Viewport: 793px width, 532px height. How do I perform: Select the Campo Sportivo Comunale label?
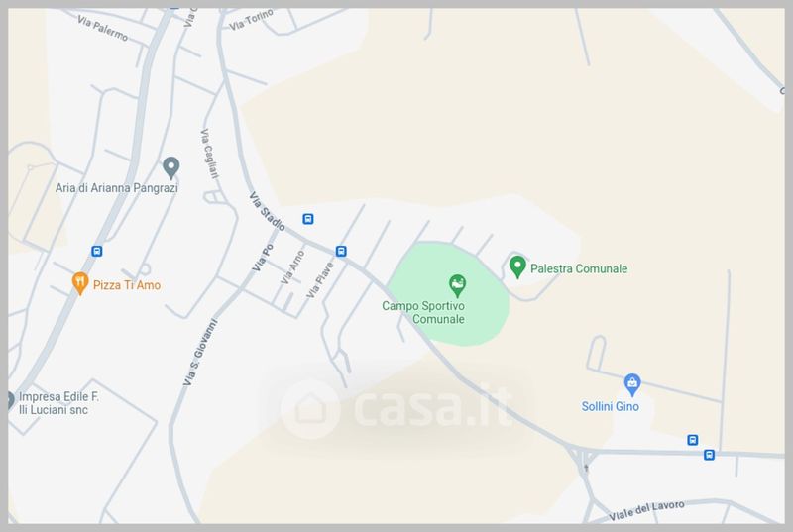tap(423, 312)
